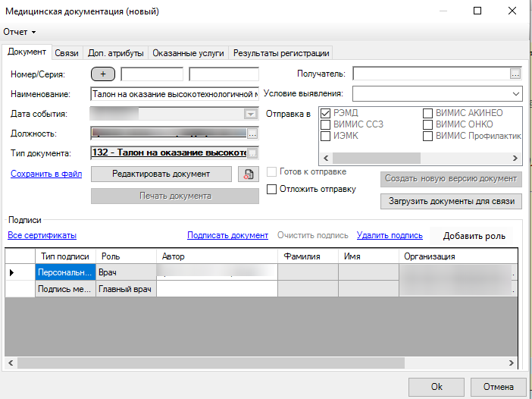This screenshot has height=399, width=532.
Task: Click the Наименование text field
Action: point(175,94)
